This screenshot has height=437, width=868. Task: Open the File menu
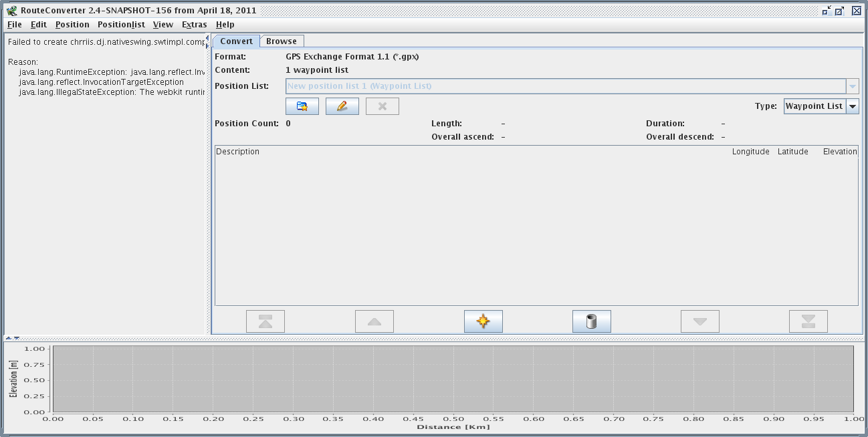pyautogui.click(x=15, y=25)
